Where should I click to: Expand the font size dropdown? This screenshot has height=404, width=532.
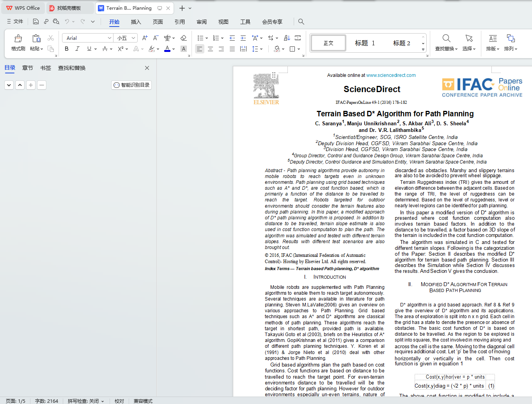pos(133,38)
